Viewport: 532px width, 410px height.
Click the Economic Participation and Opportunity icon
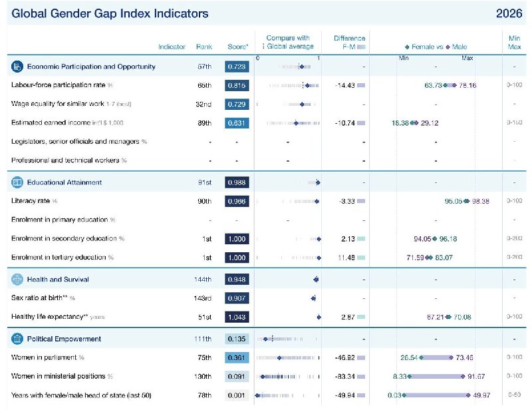click(x=17, y=67)
